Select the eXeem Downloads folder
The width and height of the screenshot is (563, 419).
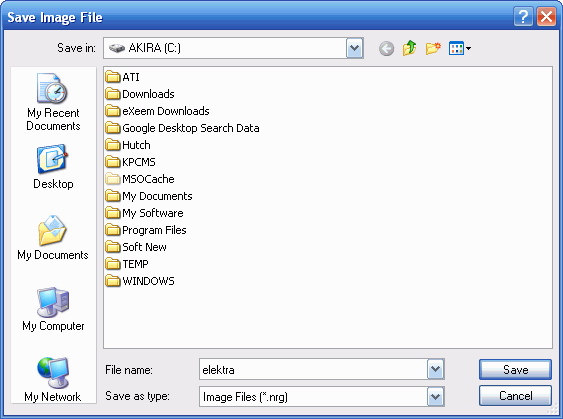pos(158,111)
